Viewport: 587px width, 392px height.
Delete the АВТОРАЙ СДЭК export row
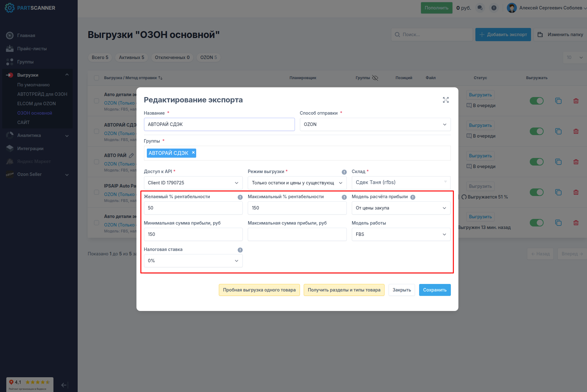[576, 131]
